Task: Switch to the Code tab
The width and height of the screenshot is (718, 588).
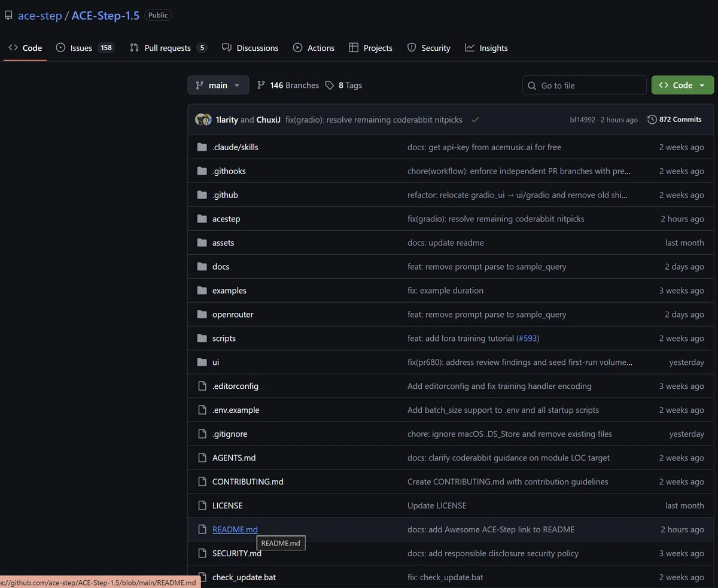Action: pos(25,48)
